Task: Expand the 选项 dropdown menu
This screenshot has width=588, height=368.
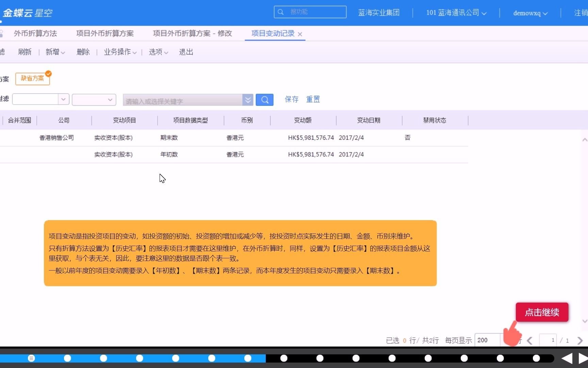Action: tap(158, 52)
